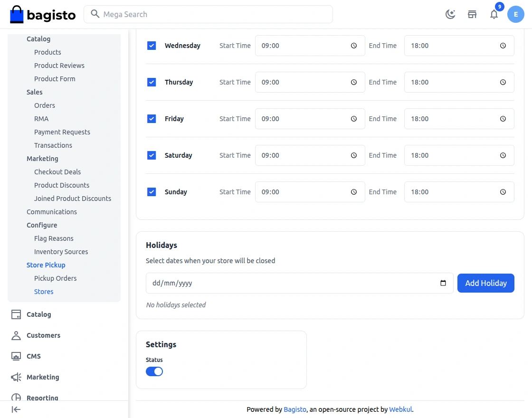The width and height of the screenshot is (532, 418).
Task: Follow the Bagisto footer link
Action: pos(295,409)
